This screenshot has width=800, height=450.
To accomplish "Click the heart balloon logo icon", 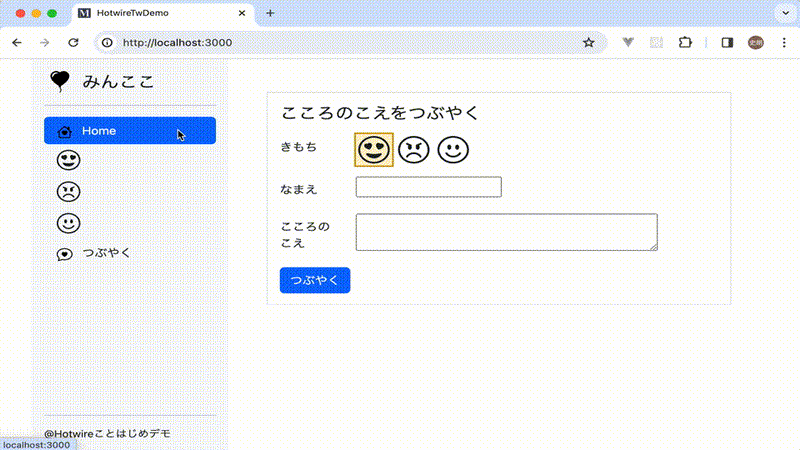I will click(x=60, y=81).
